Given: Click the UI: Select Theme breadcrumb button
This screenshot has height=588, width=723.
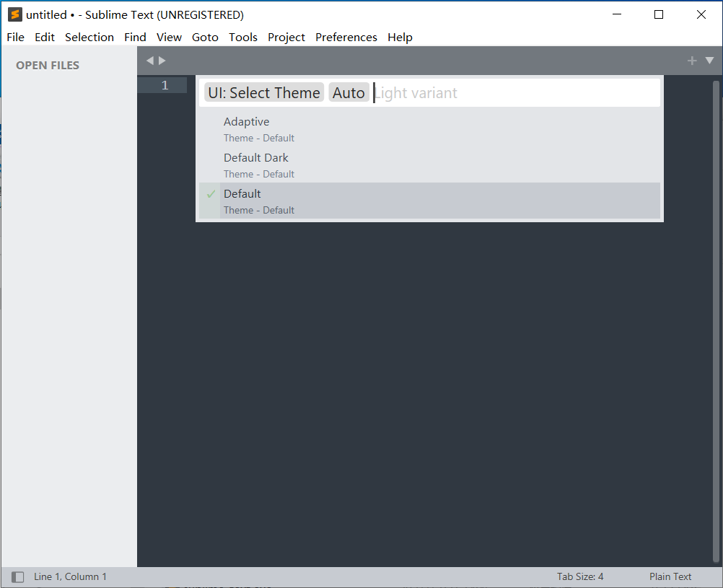Looking at the screenshot, I should pyautogui.click(x=263, y=92).
